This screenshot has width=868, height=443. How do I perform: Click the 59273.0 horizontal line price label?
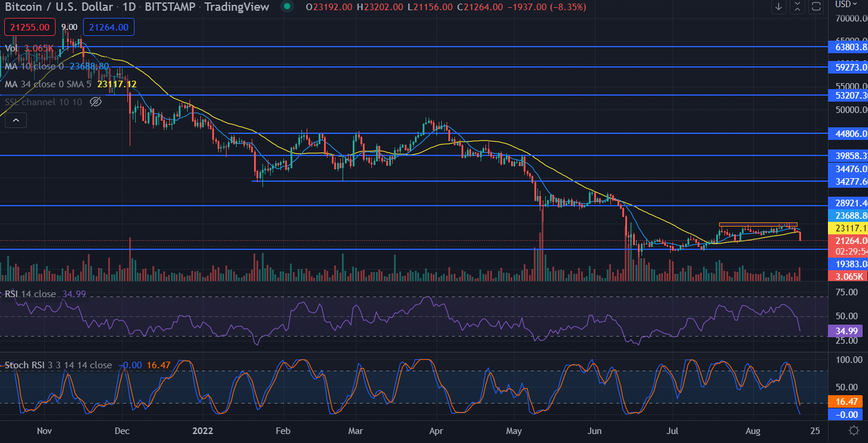[x=848, y=67]
